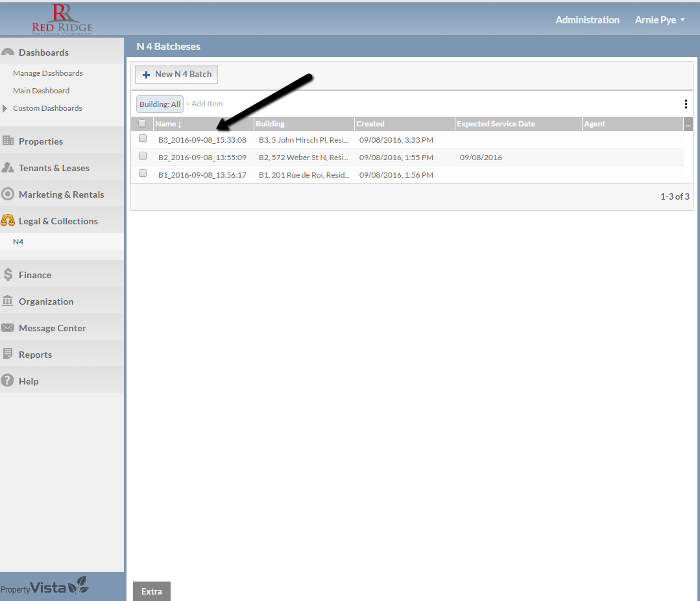Image resolution: width=700 pixels, height=601 pixels.
Task: Click the Marketing & Rentals target icon
Action: click(8, 194)
